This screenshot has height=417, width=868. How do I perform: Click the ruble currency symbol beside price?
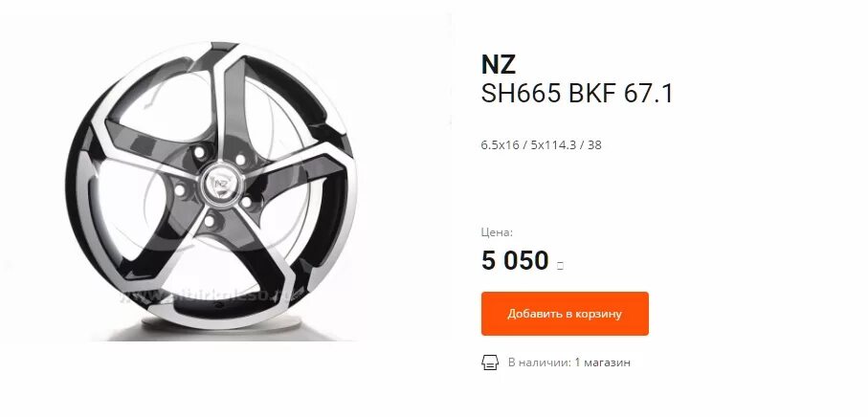coord(560,266)
